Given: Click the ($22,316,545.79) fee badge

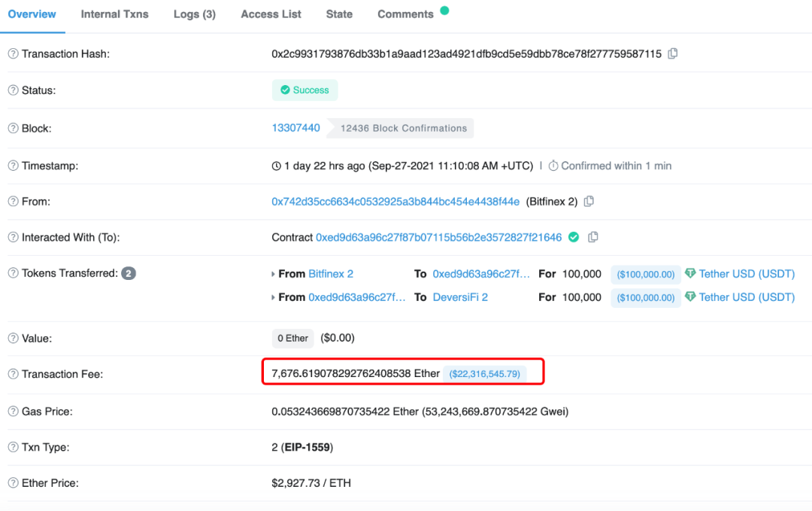Looking at the screenshot, I should click(484, 374).
